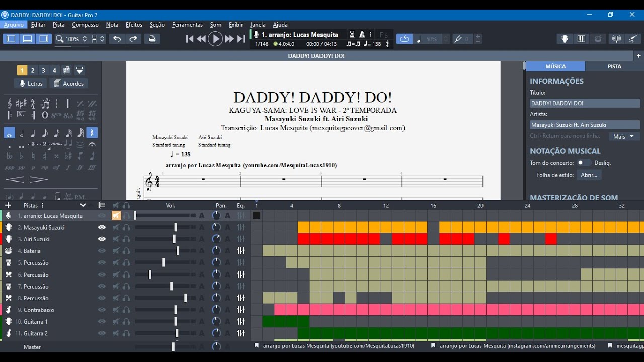This screenshot has height=362, width=644.
Task: Open the Compasso menu
Action: coord(85,25)
